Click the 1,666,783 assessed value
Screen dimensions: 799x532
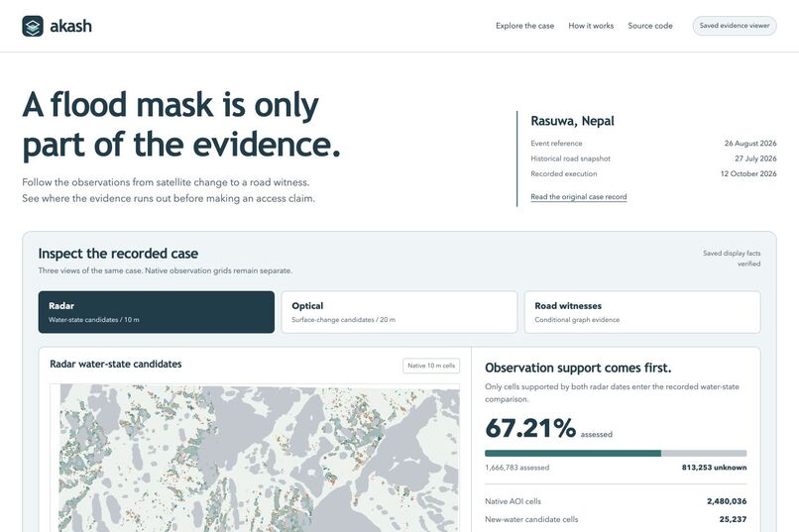click(x=516, y=468)
